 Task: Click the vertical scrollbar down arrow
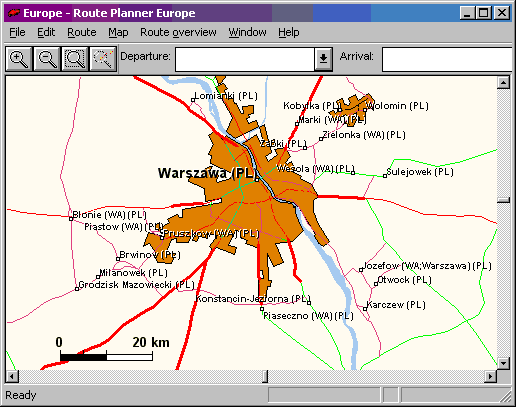(x=503, y=363)
